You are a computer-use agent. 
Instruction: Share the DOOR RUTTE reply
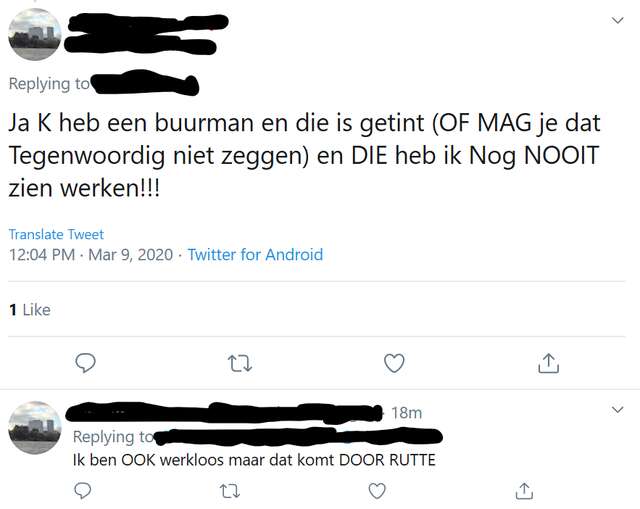pos(524,491)
